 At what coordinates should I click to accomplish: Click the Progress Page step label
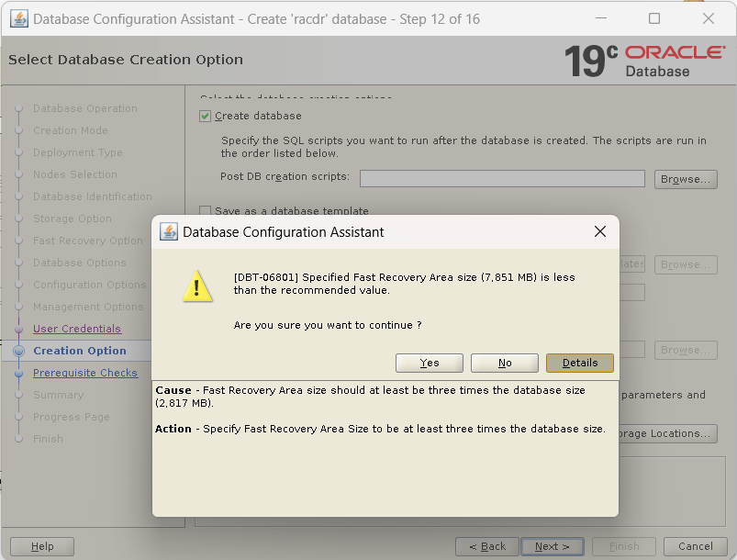[x=71, y=417]
